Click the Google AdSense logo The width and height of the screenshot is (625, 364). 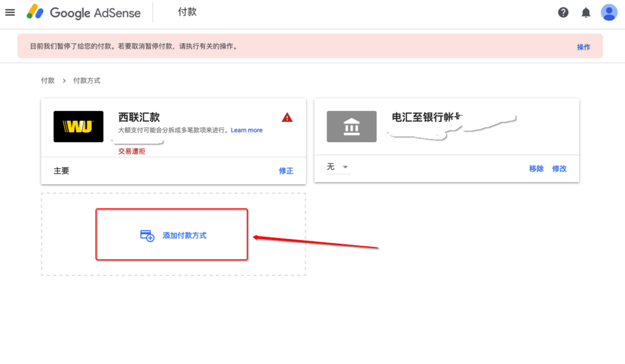pyautogui.click(x=84, y=12)
